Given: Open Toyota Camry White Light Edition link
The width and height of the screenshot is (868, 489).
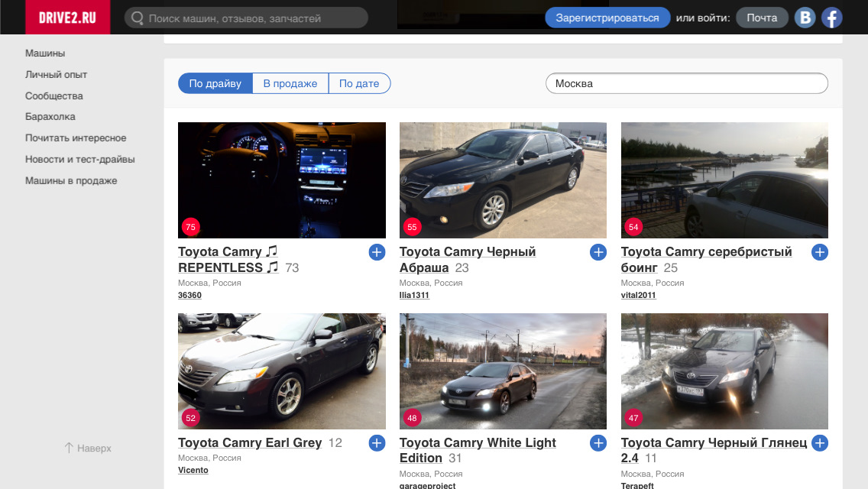Looking at the screenshot, I should pyautogui.click(x=478, y=450).
